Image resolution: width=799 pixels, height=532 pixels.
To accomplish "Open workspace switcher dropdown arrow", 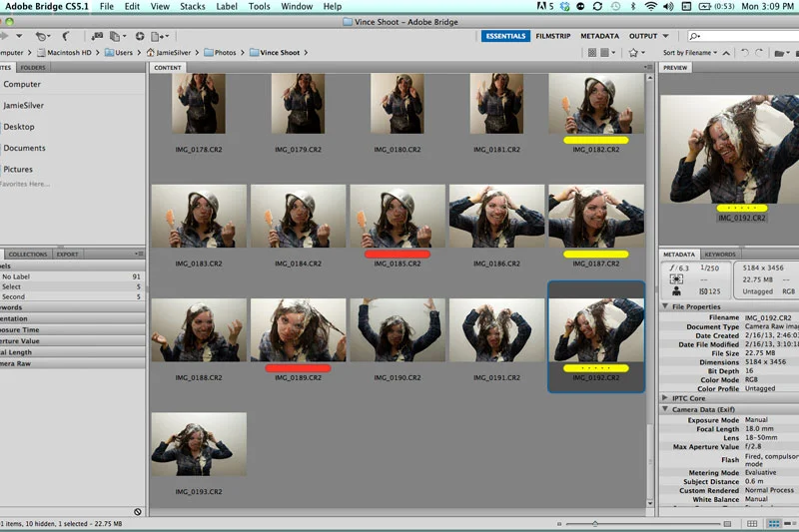I will [665, 36].
